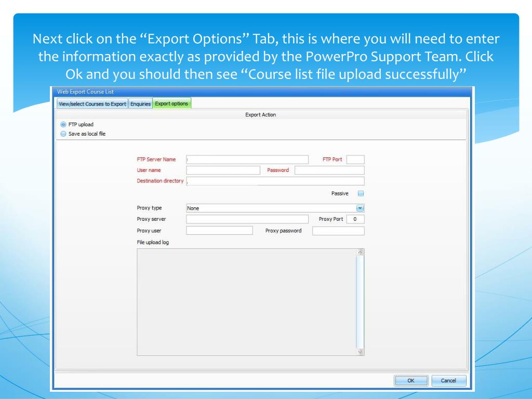The image size is (532, 399).
Task: Click the Export Action header text
Action: pos(261,115)
